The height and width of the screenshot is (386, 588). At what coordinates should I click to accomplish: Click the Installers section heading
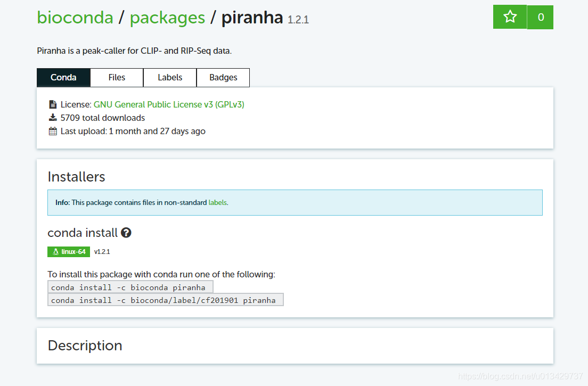(77, 177)
